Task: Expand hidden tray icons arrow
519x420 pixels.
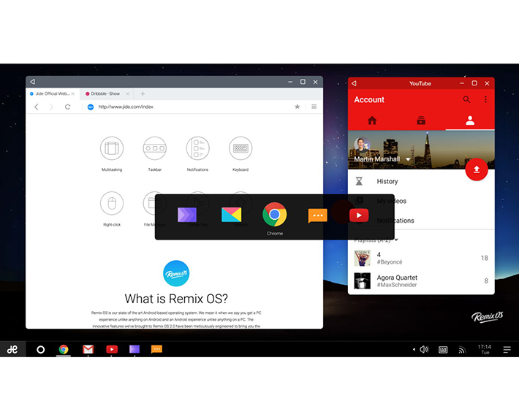Action: [x=414, y=349]
